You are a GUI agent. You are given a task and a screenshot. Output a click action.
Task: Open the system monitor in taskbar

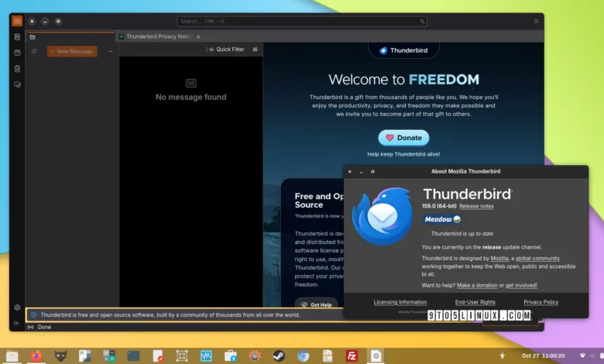pos(206,356)
